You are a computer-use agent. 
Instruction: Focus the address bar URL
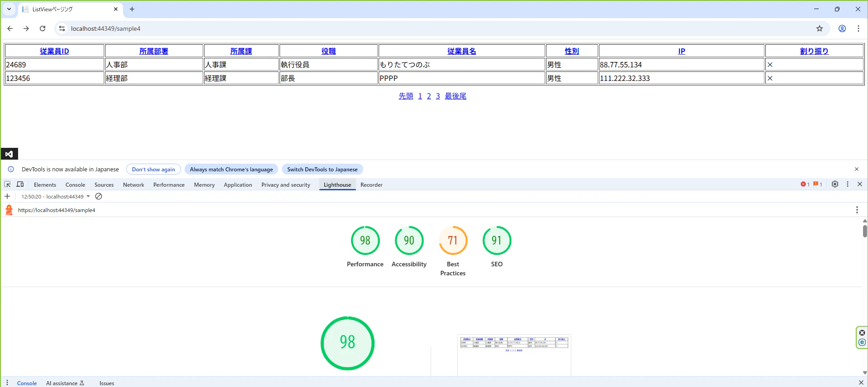(x=105, y=28)
